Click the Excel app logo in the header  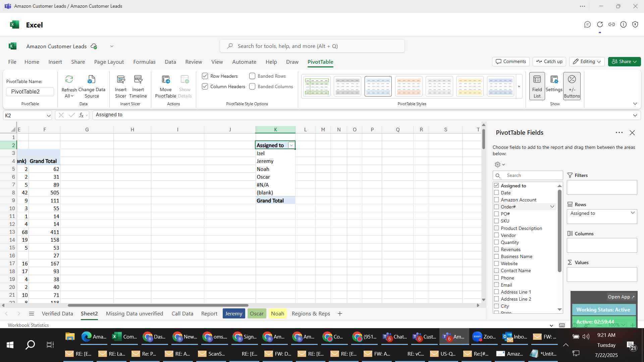14,25
